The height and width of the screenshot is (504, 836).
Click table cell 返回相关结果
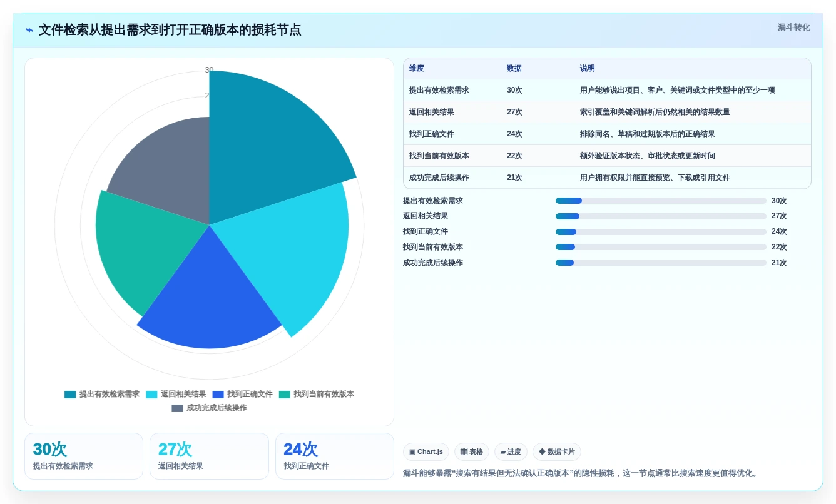[x=432, y=112]
